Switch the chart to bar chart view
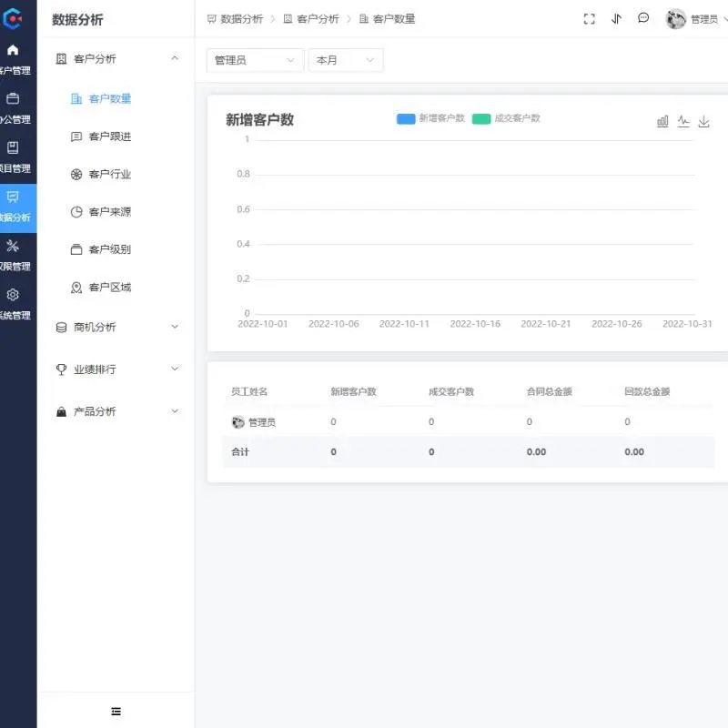The image size is (728, 728). 663,120
